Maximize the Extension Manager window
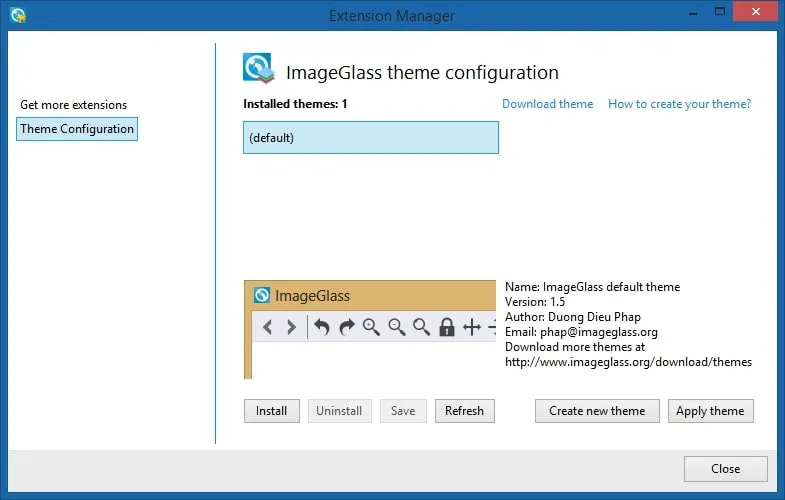This screenshot has height=500, width=785. 719,12
